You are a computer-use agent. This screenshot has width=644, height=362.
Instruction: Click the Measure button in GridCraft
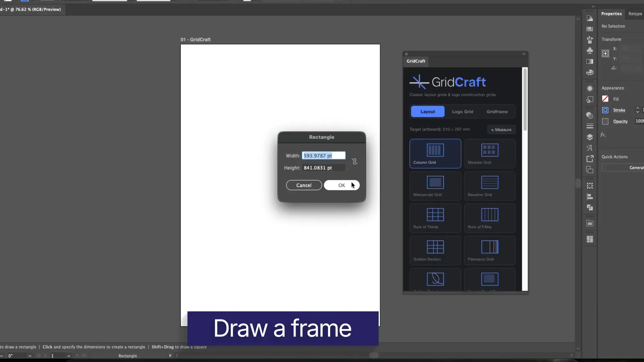click(501, 130)
